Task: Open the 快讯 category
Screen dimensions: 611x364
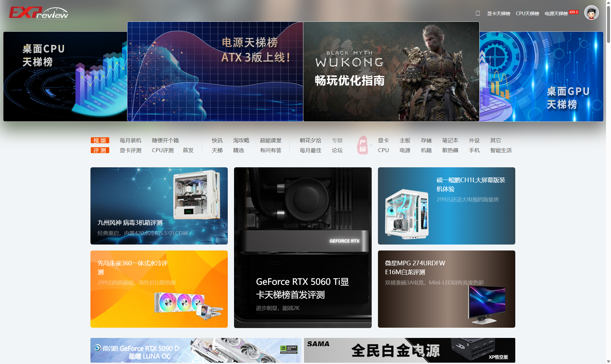Action: [217, 141]
